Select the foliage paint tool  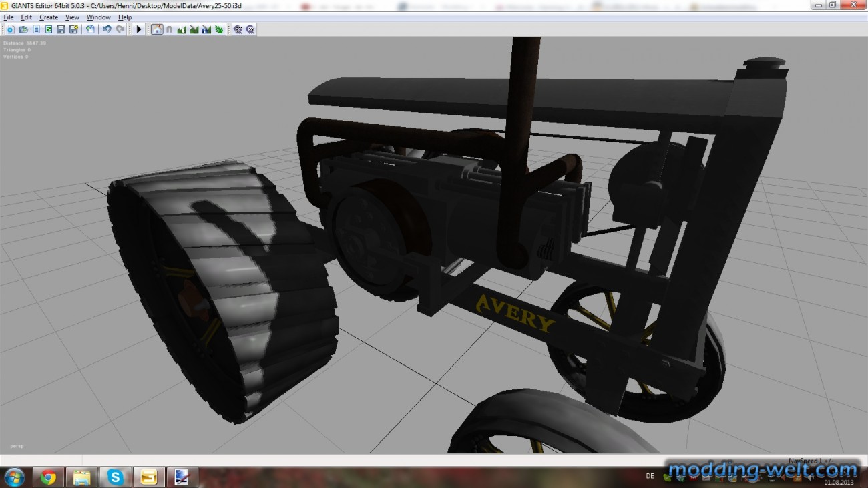click(x=219, y=29)
